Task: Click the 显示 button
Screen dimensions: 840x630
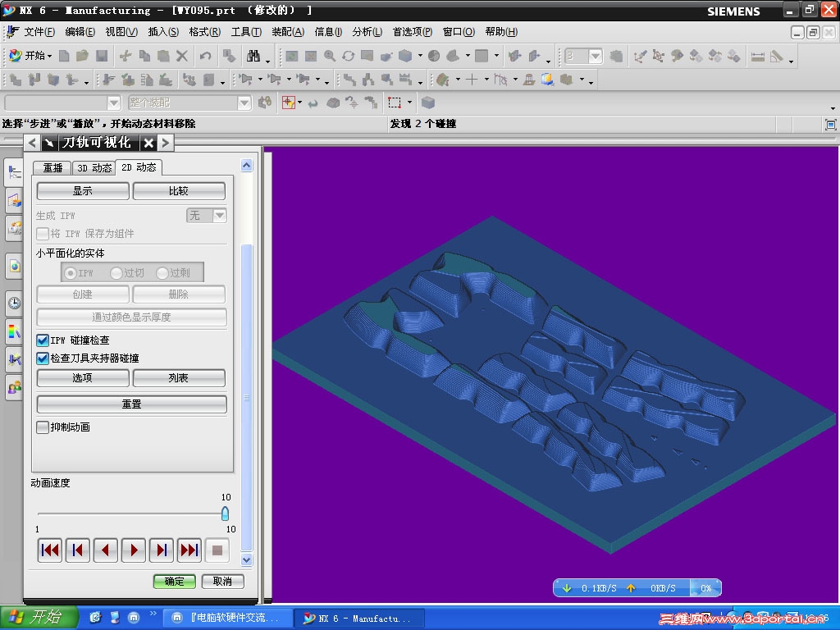Action: coord(83,190)
